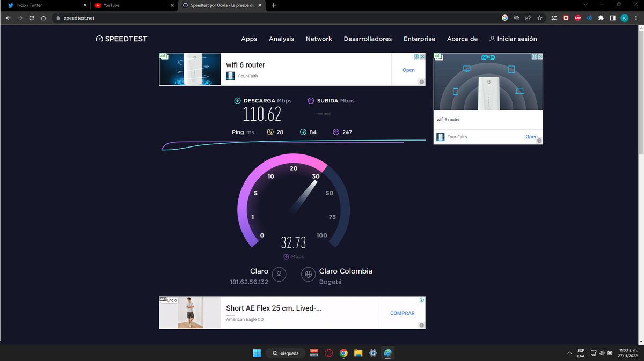Screen dimensions: 644x361
Task: Show hidden system tray icons chevron
Action: [x=569, y=353]
